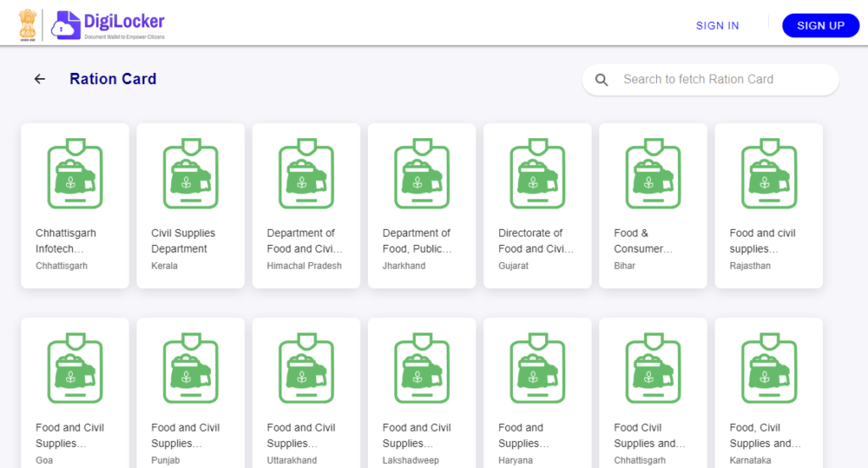Open Chhattisgarh Infotech issuer card

point(75,205)
